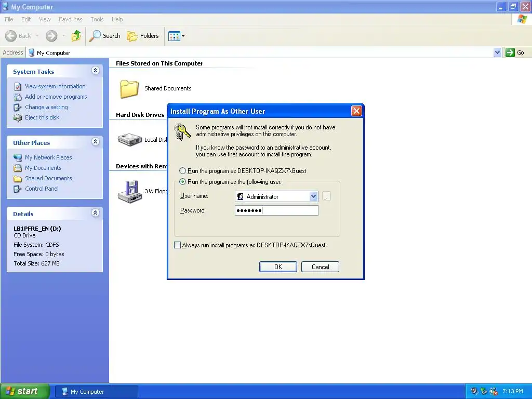The width and height of the screenshot is (532, 399).
Task: Click the Back arrow toolbar icon
Action: coord(11,36)
